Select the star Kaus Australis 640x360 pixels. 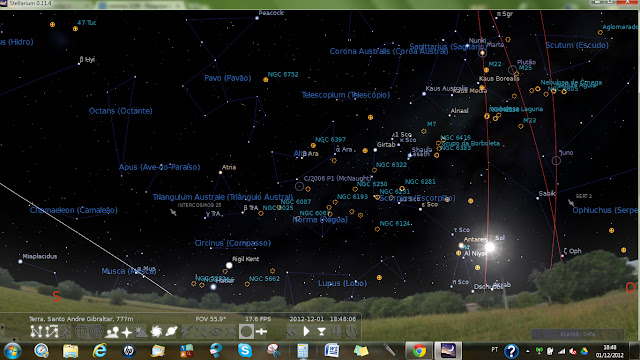424,94
